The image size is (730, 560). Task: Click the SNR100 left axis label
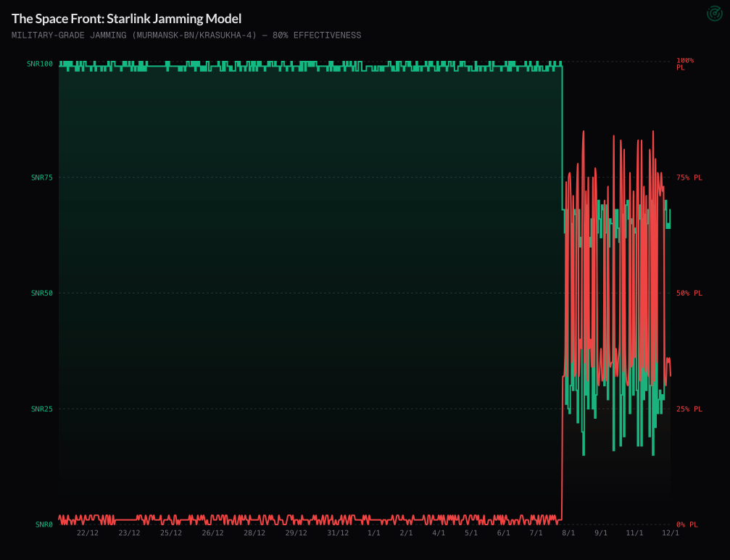(40, 64)
